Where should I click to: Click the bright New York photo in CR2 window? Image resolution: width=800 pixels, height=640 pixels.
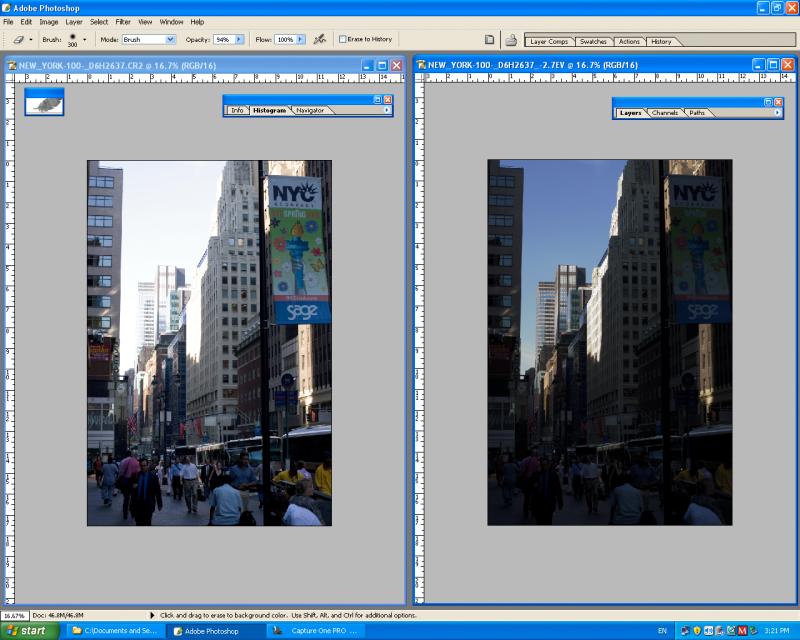click(209, 343)
